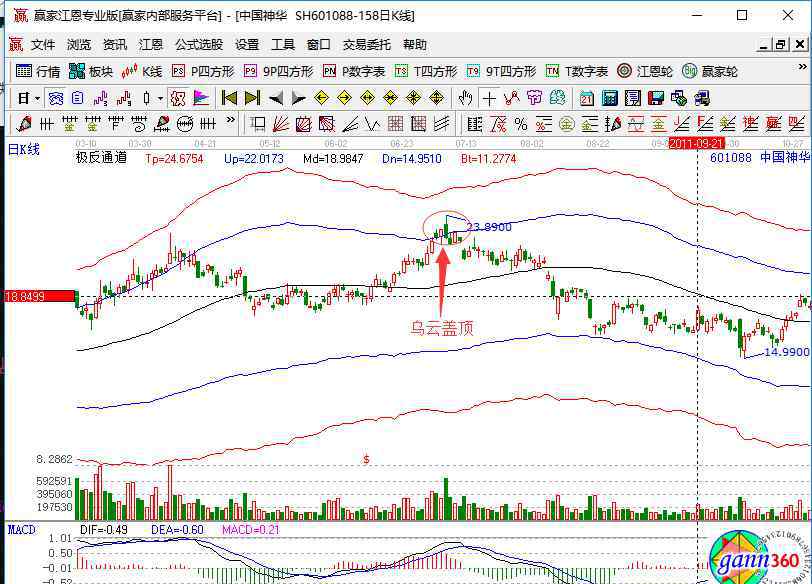The width and height of the screenshot is (812, 584).
Task: Restore the inner document window
Action: (x=781, y=45)
